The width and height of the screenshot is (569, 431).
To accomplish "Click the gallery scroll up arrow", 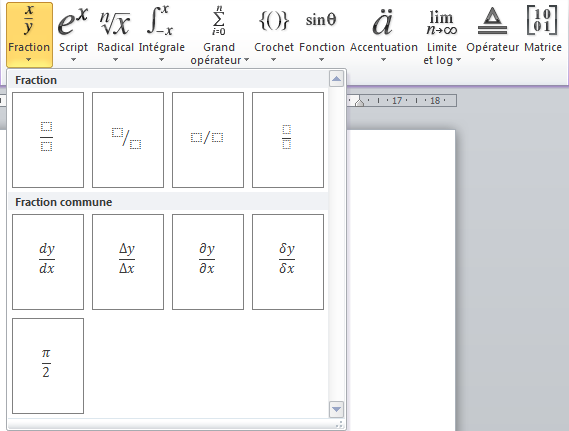I will coord(336,79).
